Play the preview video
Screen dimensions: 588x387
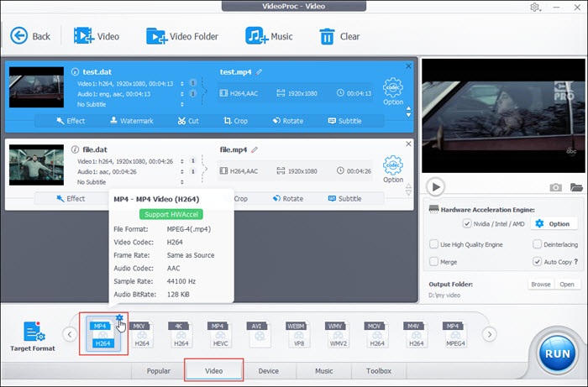click(x=435, y=186)
